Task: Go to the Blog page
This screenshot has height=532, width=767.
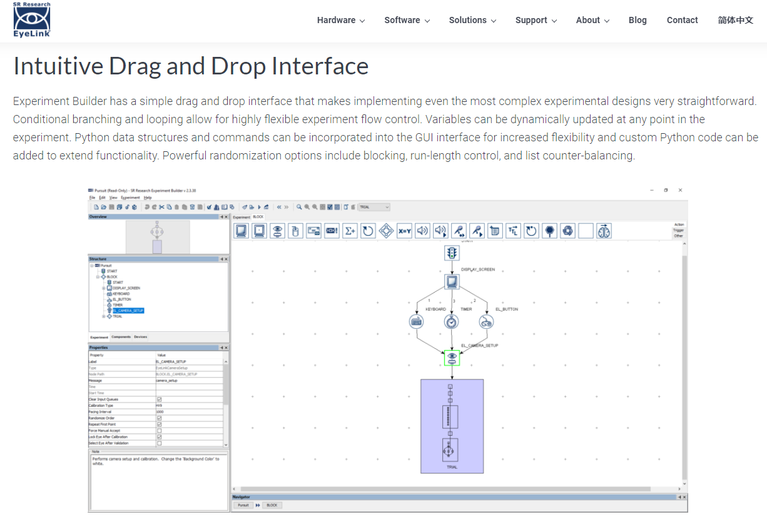Action: pos(637,20)
